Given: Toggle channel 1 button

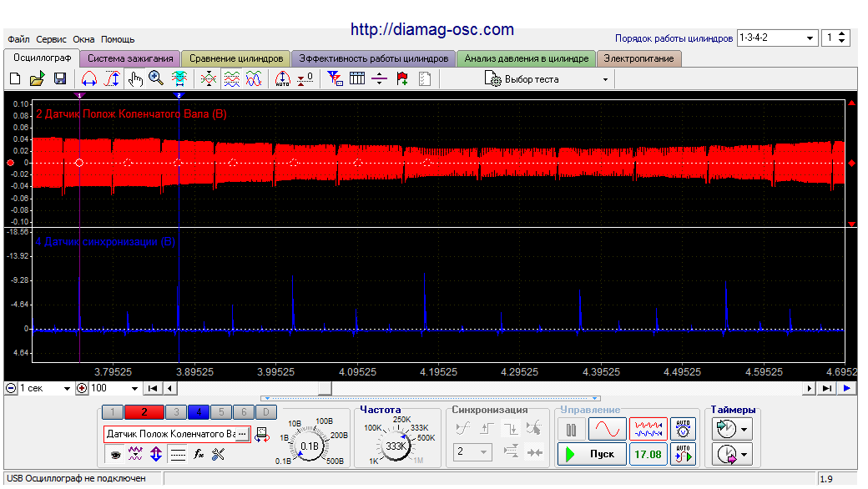Looking at the screenshot, I should click(113, 412).
